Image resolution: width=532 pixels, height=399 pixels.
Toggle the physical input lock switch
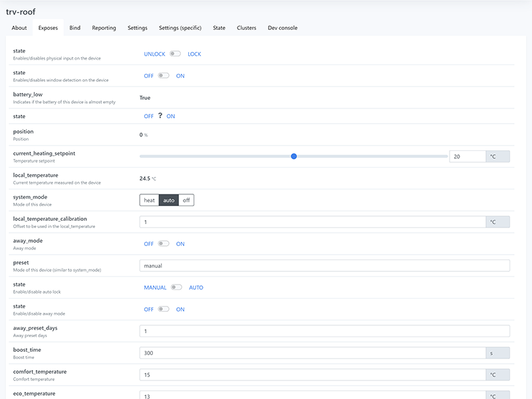tap(176, 54)
